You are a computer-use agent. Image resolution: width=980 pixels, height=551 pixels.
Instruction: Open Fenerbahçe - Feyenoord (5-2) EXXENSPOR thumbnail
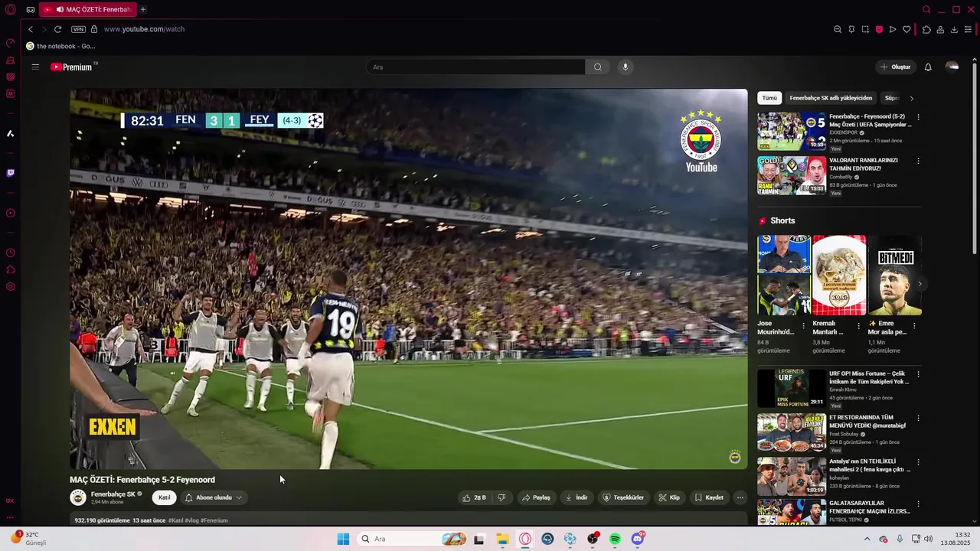[x=792, y=132]
